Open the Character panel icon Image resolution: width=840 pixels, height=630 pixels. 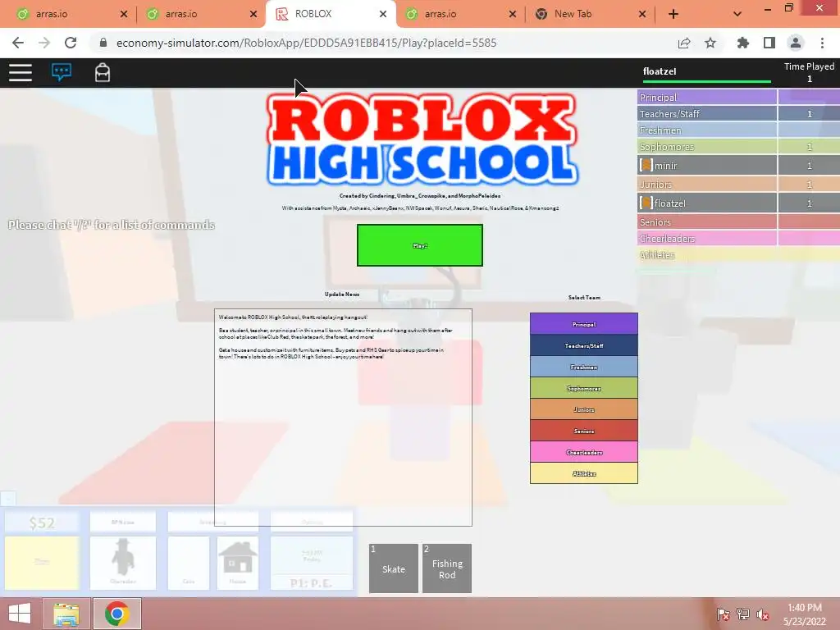pyautogui.click(x=123, y=563)
